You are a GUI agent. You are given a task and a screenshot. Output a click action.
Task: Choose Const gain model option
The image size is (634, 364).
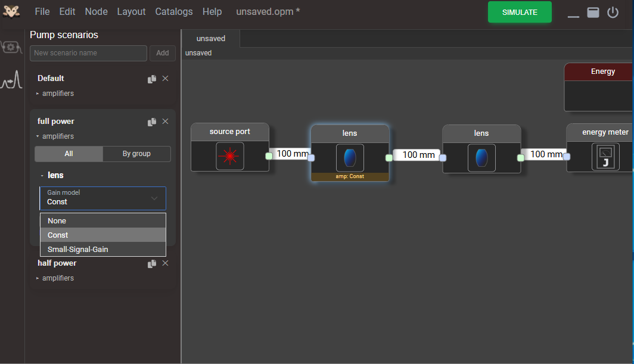[102, 235]
